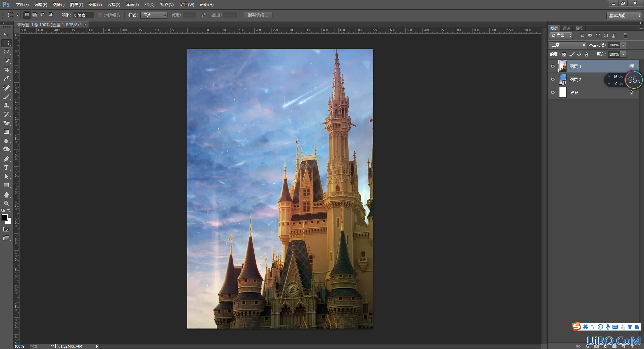Screen dimensions: 644x349
Task: Open the 样式 style dropdown
Action: 154,15
